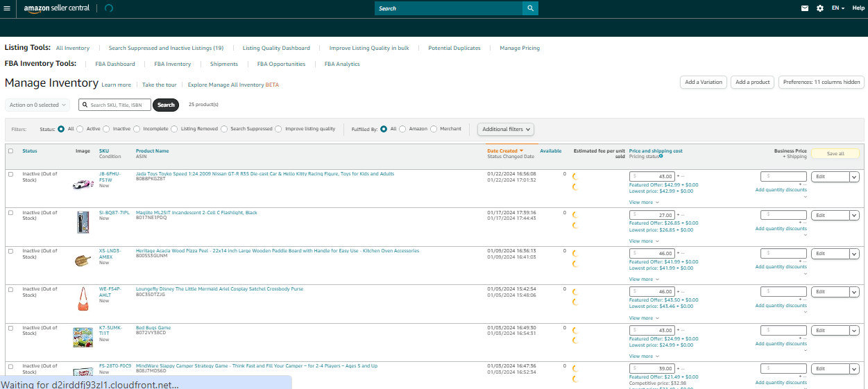The height and width of the screenshot is (389, 868).
Task: Tick the select-all checkbox in table header
Action: [x=10, y=150]
